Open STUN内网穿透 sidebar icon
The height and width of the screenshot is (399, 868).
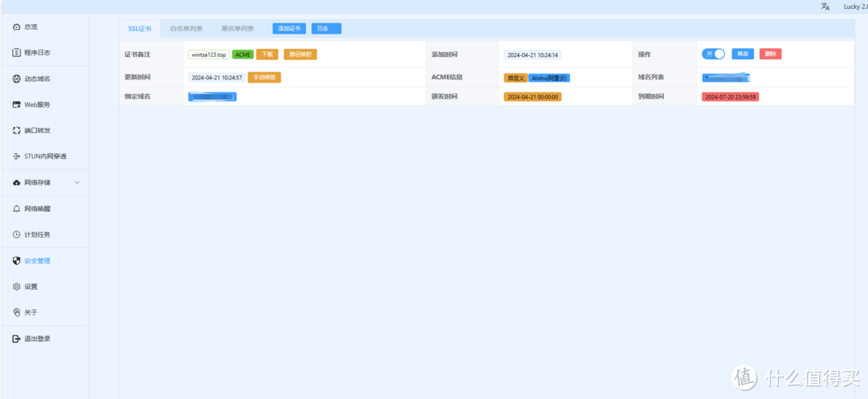pyautogui.click(x=16, y=157)
